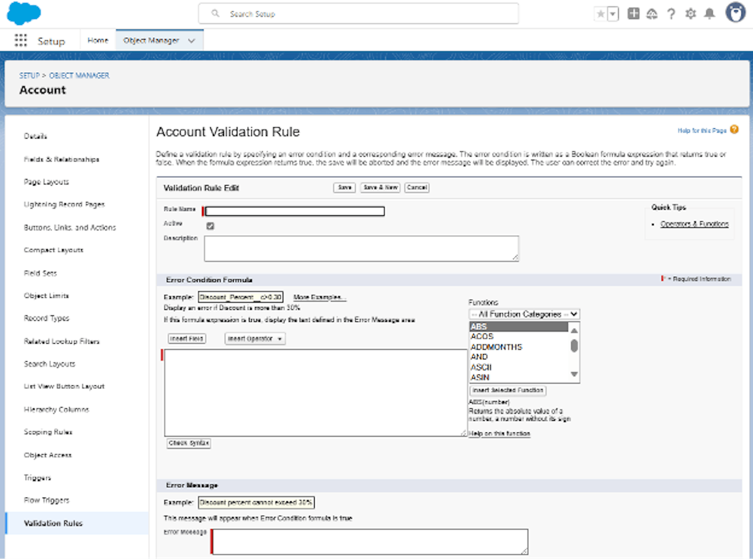Click the Check Syntax button
This screenshot has height=560, width=753.
point(189,443)
